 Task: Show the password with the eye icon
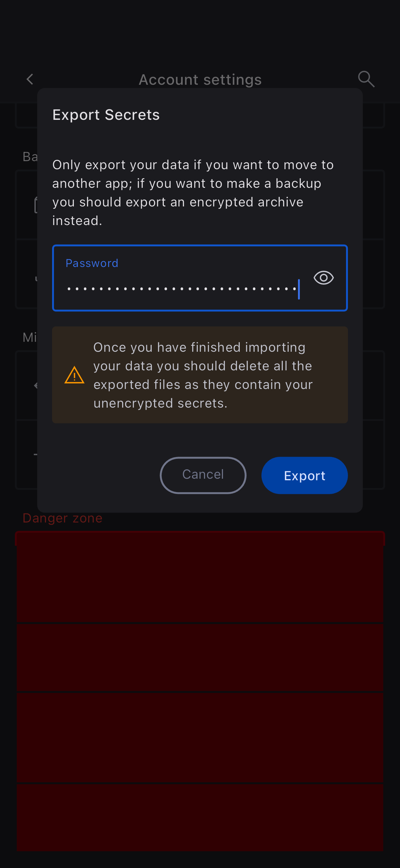[323, 278]
